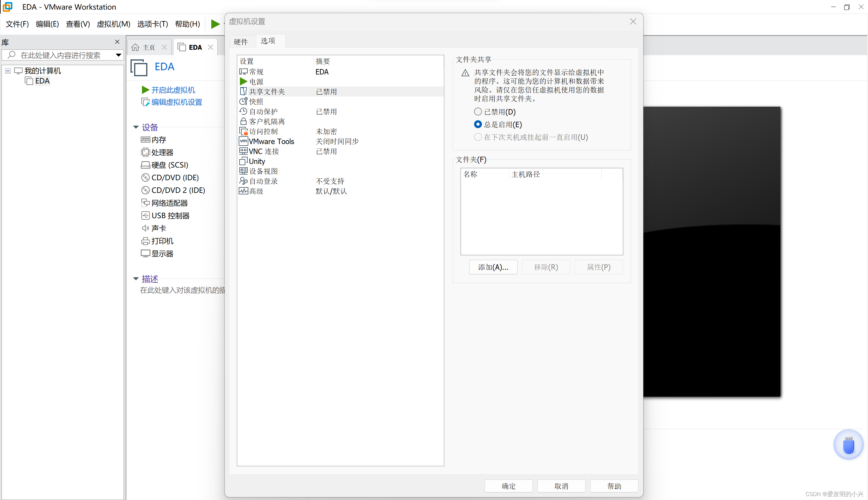Collapse the 我的计算机 tree node
This screenshot has height=500, width=868.
(8, 71)
